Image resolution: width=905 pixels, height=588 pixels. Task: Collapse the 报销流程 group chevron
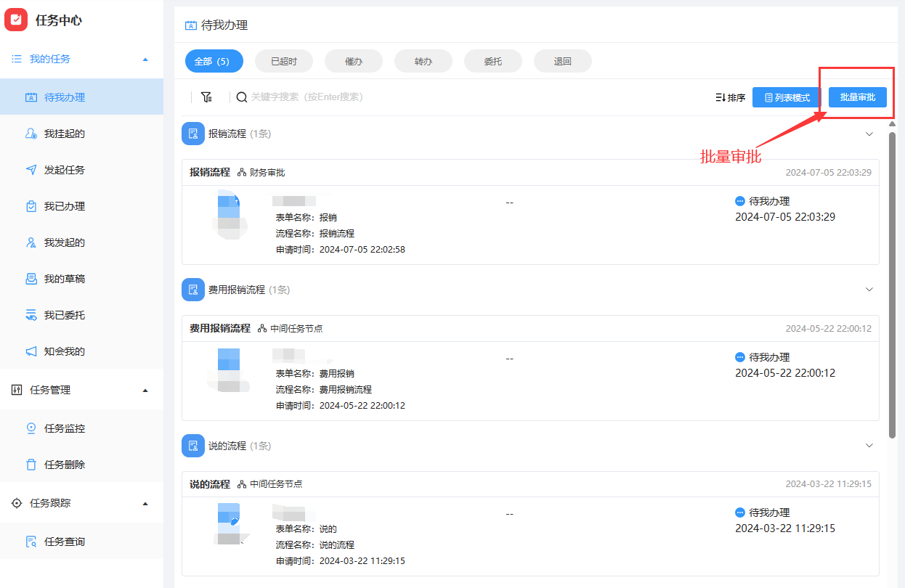click(869, 134)
